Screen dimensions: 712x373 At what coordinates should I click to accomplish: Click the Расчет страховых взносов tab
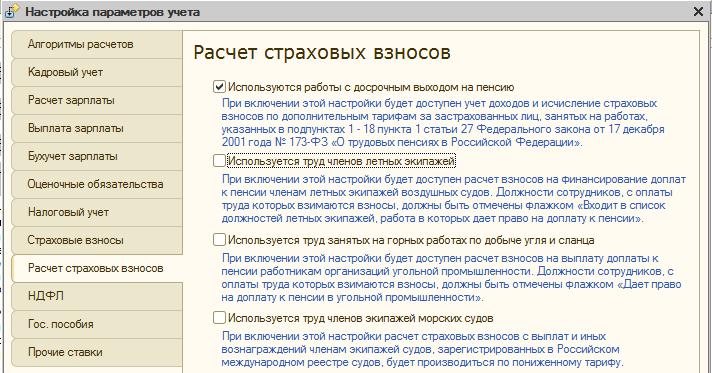point(97,268)
